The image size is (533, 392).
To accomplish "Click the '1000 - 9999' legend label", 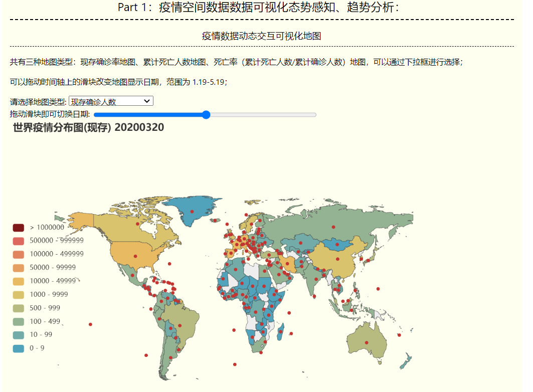I will pyautogui.click(x=49, y=295).
